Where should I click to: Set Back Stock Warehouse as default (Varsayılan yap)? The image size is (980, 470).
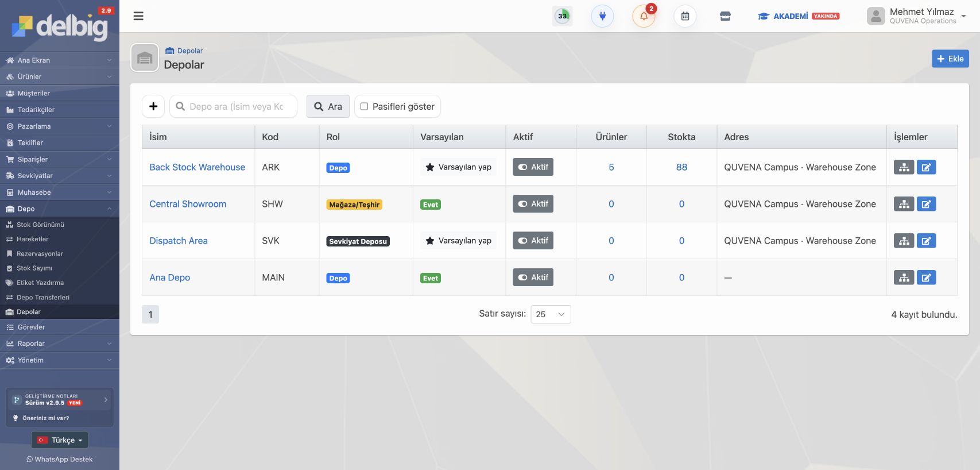click(x=459, y=167)
